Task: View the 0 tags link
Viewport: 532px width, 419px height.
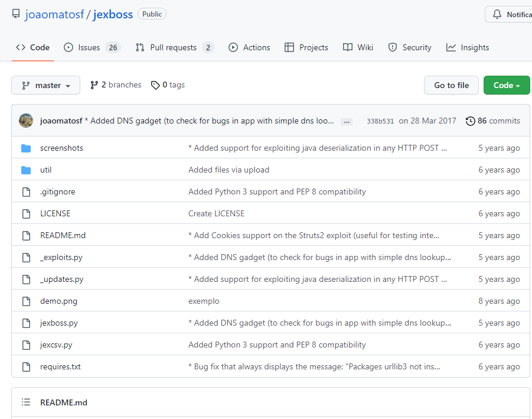Action: pos(168,85)
